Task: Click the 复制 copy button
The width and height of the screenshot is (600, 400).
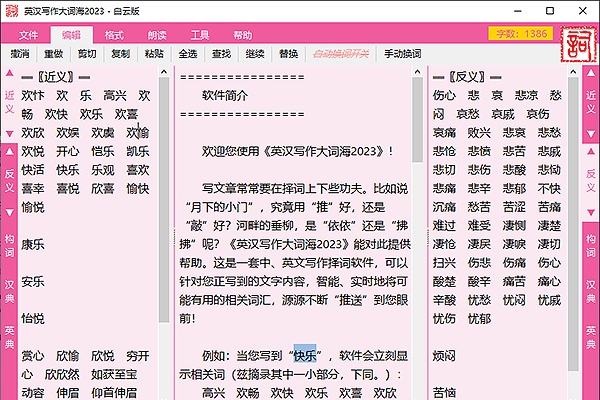Action: coord(121,54)
